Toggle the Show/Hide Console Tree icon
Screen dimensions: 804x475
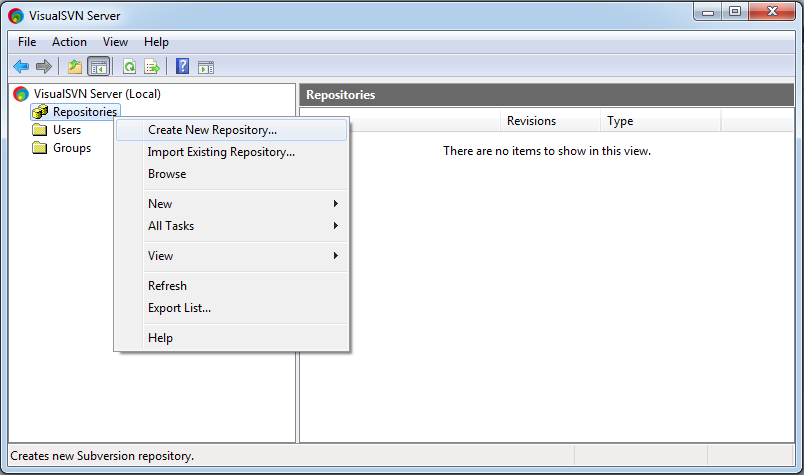click(98, 66)
